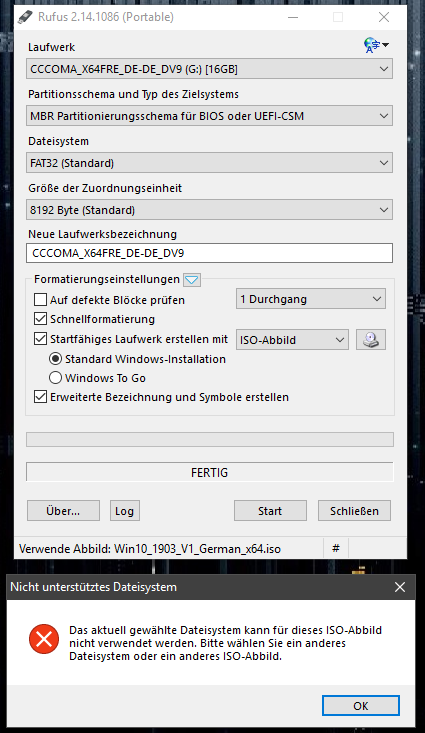This screenshot has height=733, width=425.
Task: Click the disc icon to select ISO image
Action: coord(371,340)
